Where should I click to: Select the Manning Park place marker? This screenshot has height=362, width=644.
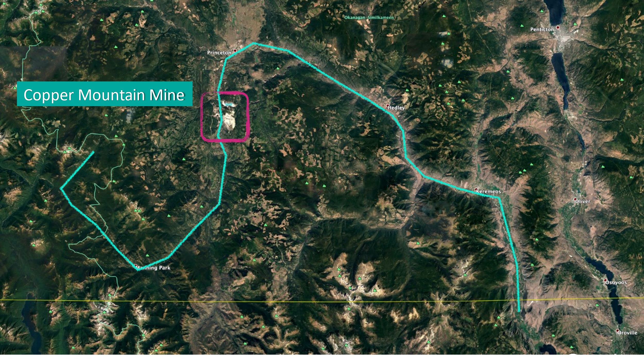click(x=136, y=265)
